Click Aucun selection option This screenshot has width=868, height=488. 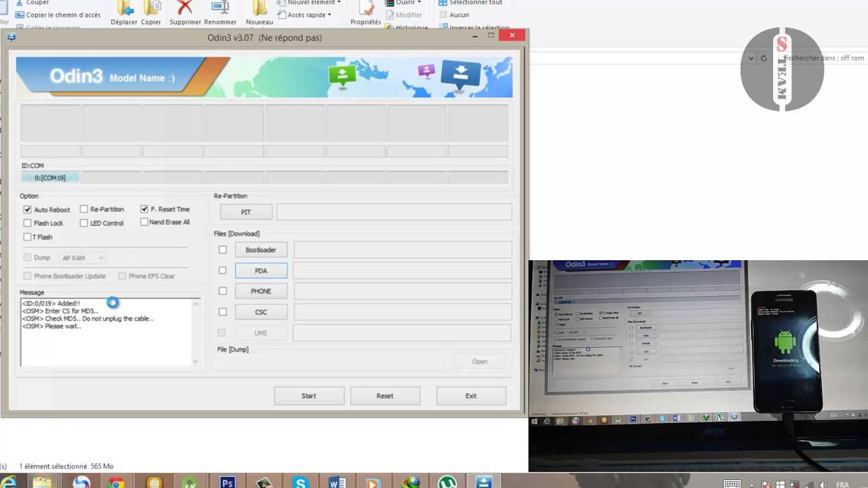(454, 15)
